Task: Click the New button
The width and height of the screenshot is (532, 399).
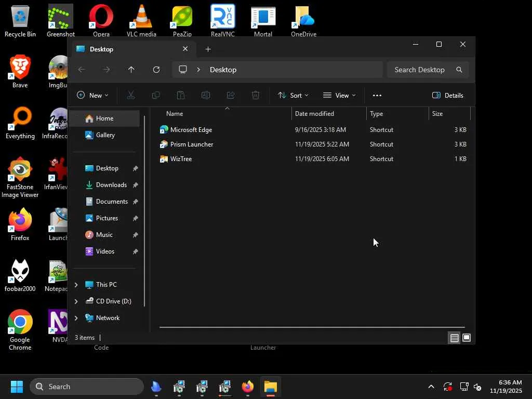Action: coord(92,95)
